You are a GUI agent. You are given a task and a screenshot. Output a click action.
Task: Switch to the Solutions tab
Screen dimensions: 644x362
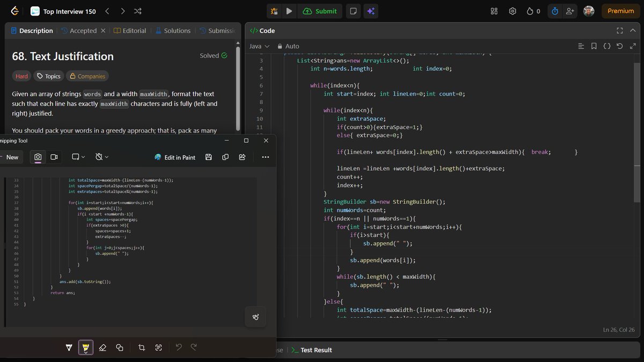173,31
